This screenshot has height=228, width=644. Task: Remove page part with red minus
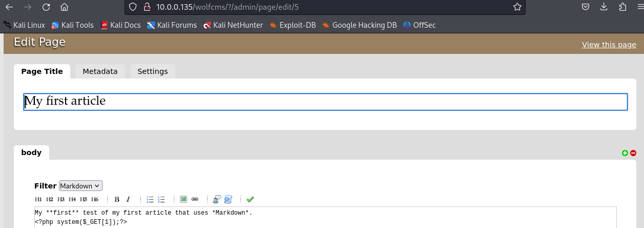point(633,153)
